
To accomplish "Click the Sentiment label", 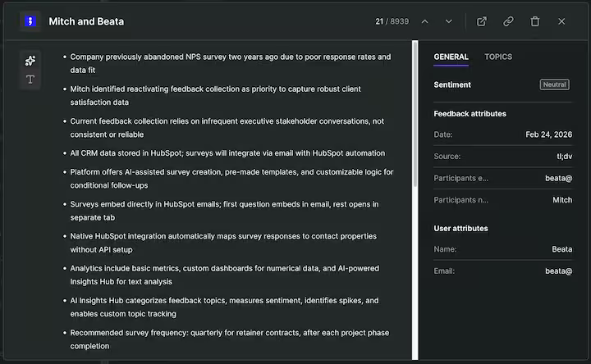I will [452, 84].
